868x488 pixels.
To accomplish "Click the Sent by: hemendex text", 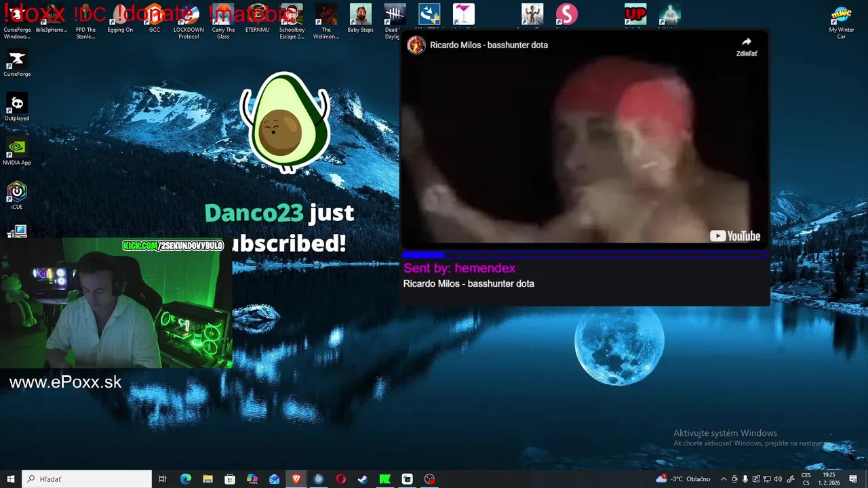I will (x=459, y=268).
